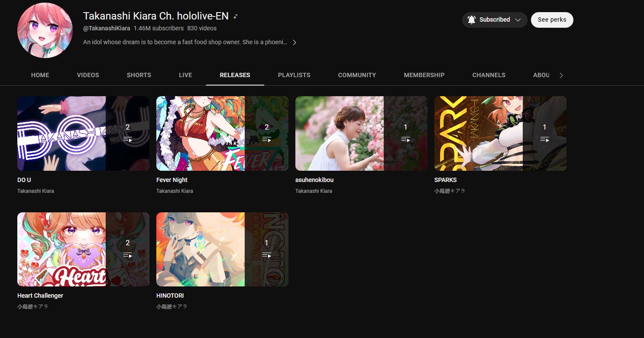The height and width of the screenshot is (338, 644).
Task: Expand the channel description with the arrow
Action: (294, 42)
